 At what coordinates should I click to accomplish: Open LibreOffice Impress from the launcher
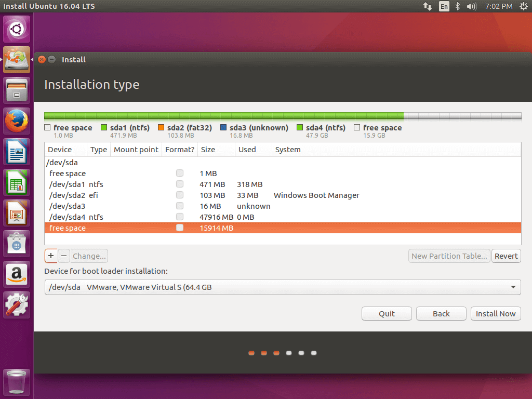pos(17,214)
